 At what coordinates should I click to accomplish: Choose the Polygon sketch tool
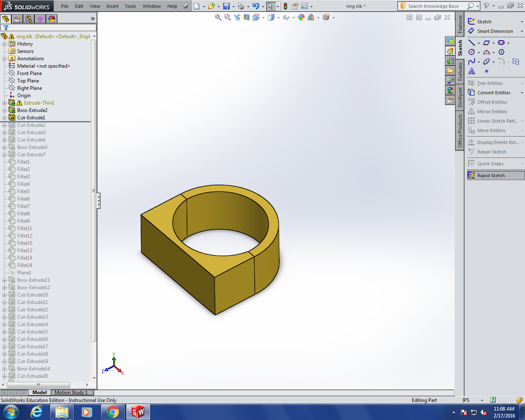pos(501,52)
